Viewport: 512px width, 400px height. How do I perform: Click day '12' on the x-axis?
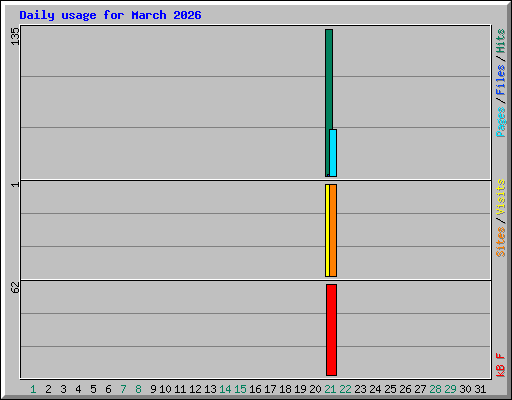(195, 389)
